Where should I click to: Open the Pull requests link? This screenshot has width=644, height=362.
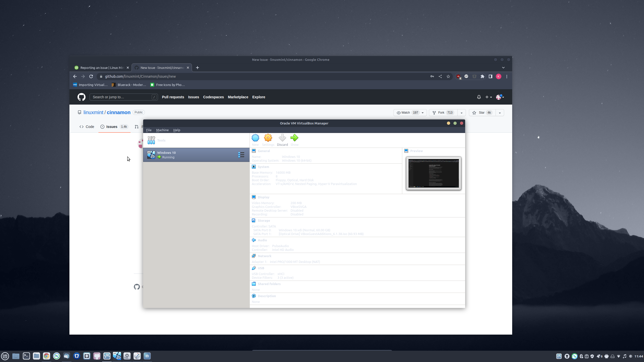coord(173,97)
